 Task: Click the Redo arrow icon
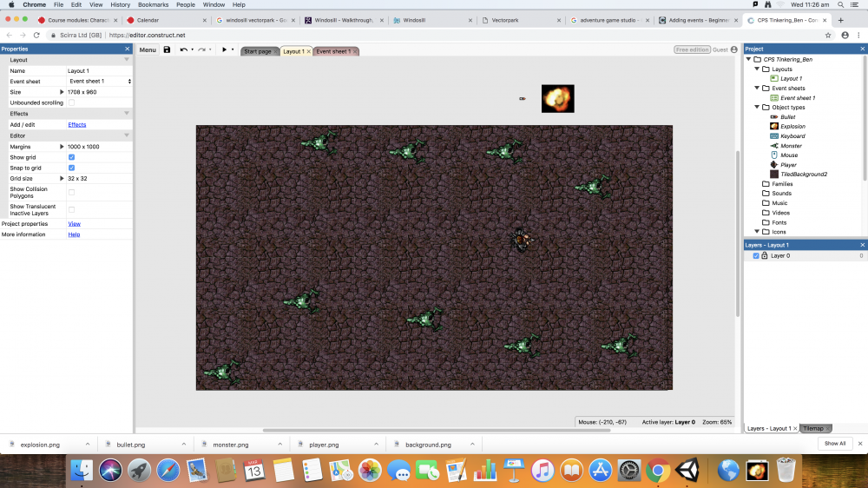click(x=201, y=49)
